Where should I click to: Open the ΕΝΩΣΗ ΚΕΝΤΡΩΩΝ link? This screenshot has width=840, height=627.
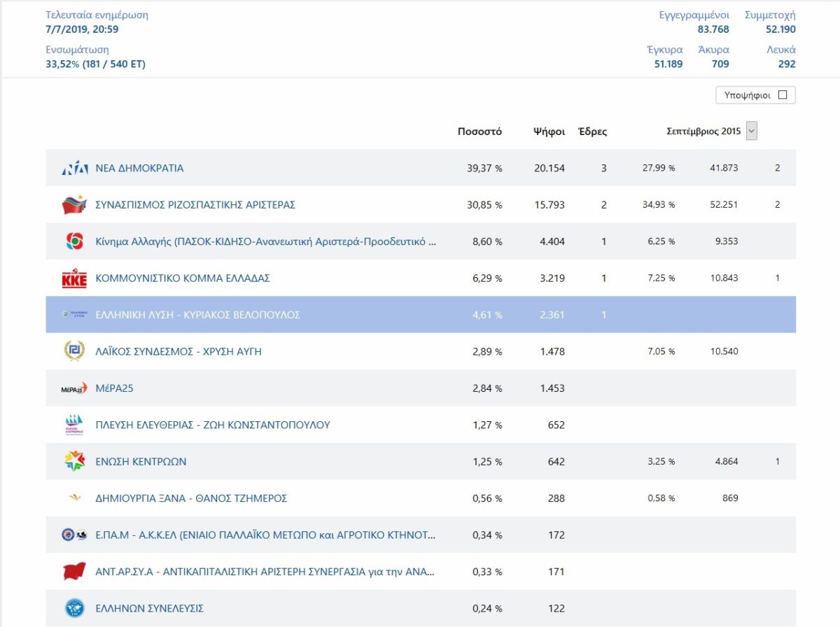point(141,462)
